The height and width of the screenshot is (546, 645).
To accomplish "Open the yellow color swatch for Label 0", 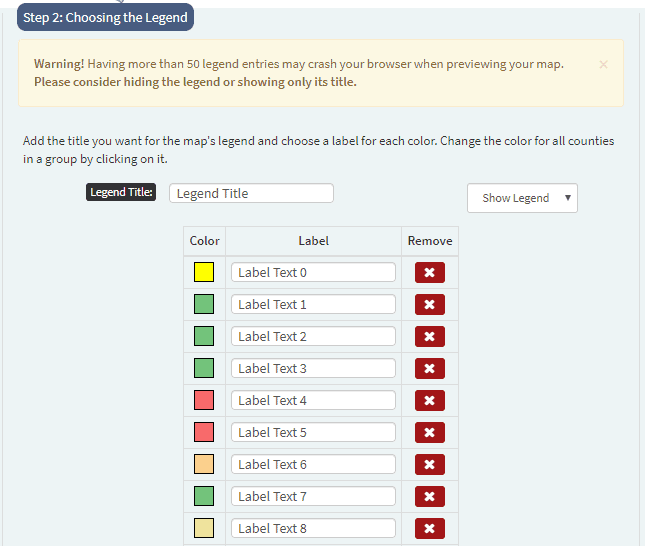I will tap(204, 272).
